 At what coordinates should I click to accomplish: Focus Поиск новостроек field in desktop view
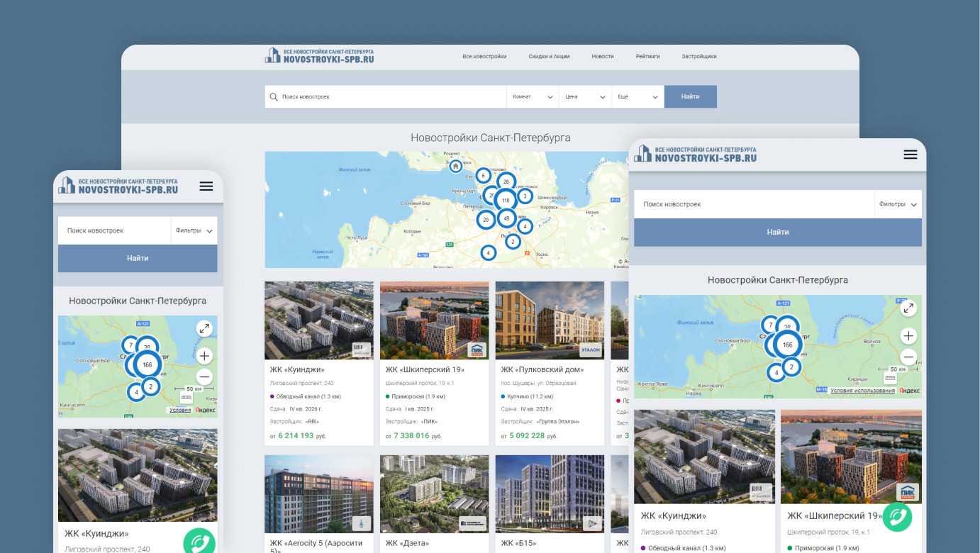coord(386,96)
